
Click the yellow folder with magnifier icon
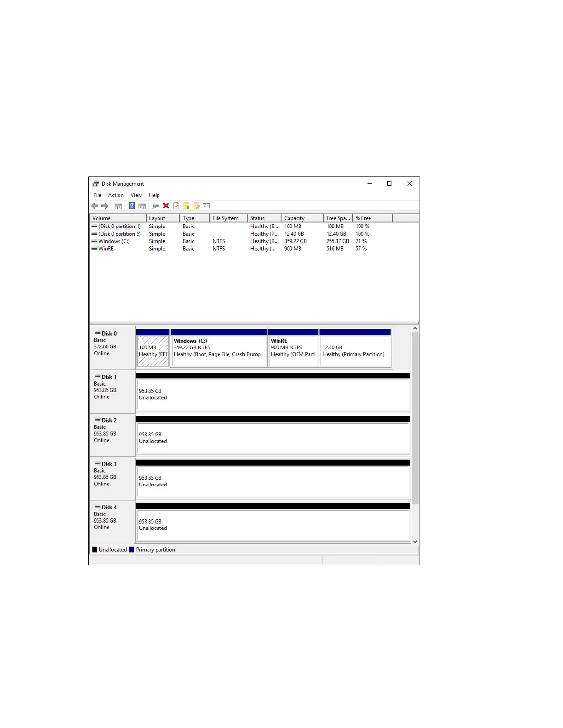196,206
